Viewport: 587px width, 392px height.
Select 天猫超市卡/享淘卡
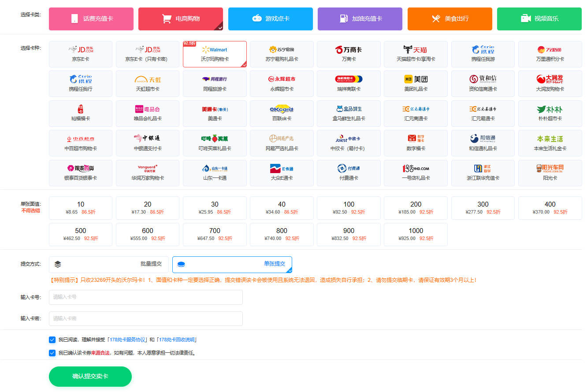416,54
